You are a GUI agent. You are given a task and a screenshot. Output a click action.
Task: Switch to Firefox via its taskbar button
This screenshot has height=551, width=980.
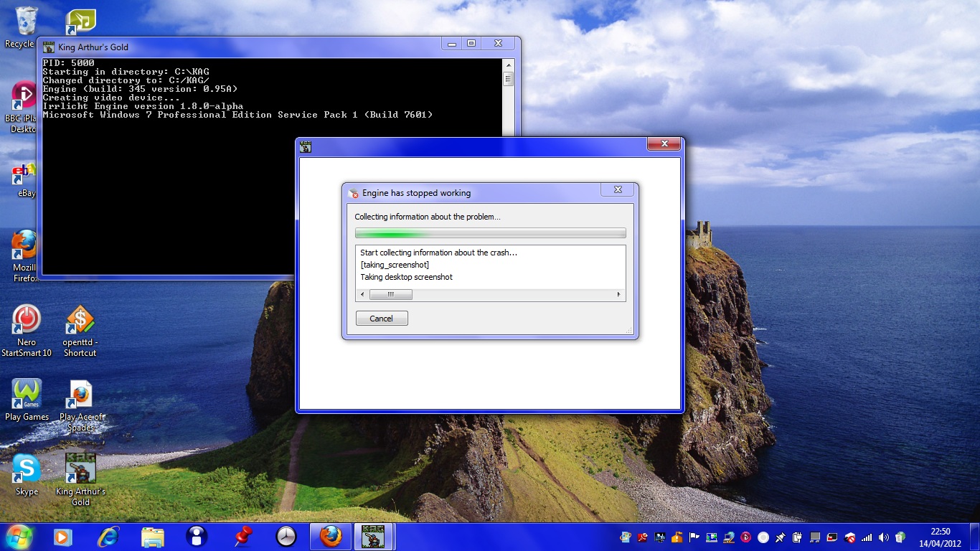[x=331, y=537]
